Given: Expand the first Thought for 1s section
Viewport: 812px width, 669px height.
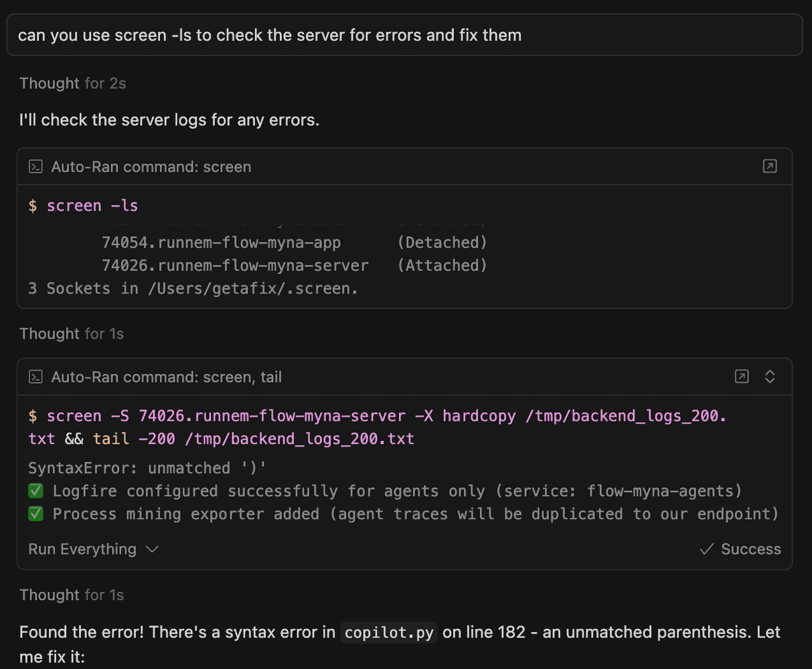Looking at the screenshot, I should 72,333.
